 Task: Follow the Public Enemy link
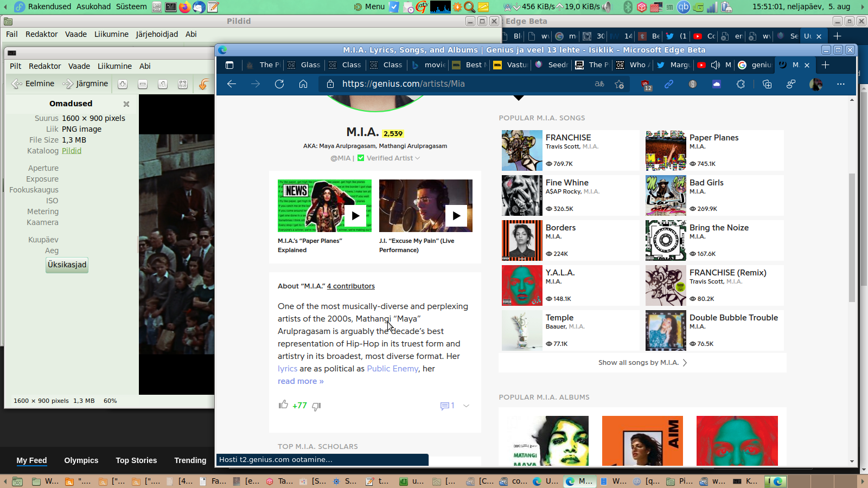pyautogui.click(x=393, y=369)
